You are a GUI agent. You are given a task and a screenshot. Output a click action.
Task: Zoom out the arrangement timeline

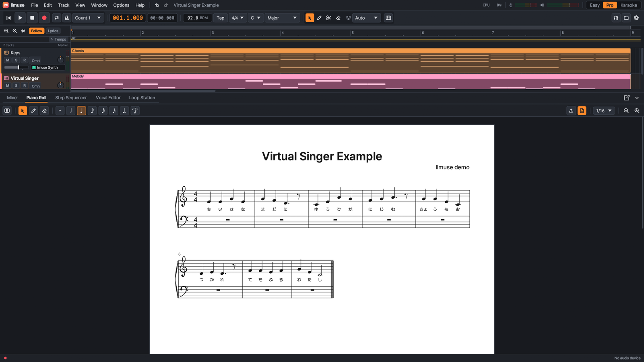[x=6, y=31]
